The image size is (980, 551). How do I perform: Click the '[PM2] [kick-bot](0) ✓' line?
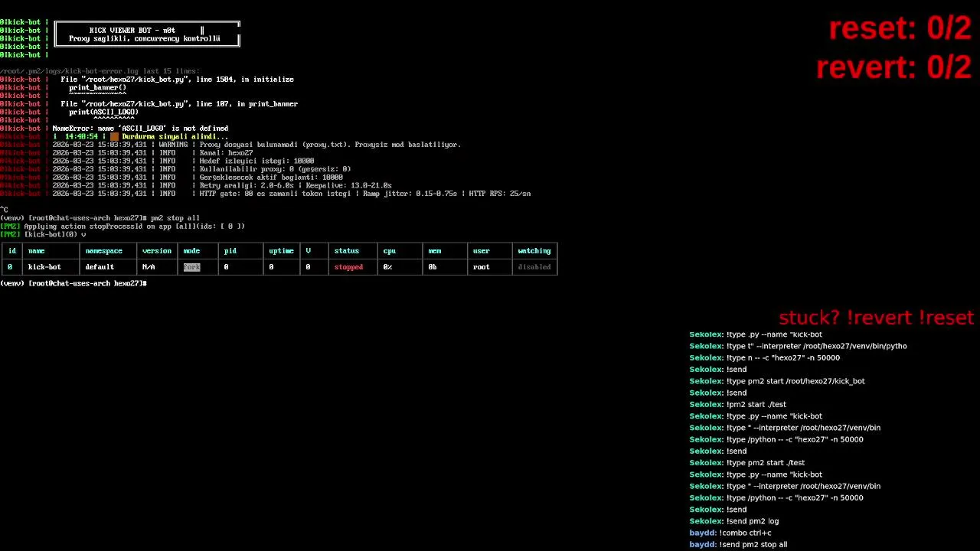43,235
